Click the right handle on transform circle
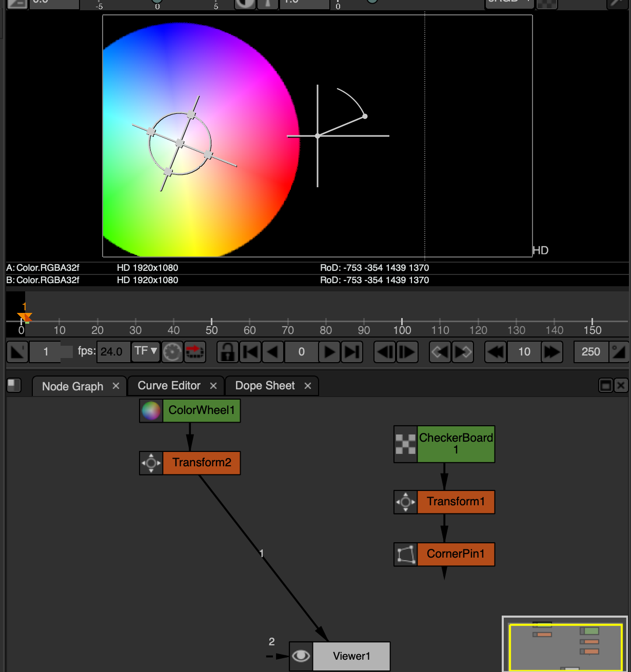This screenshot has width=631, height=672. point(208,154)
